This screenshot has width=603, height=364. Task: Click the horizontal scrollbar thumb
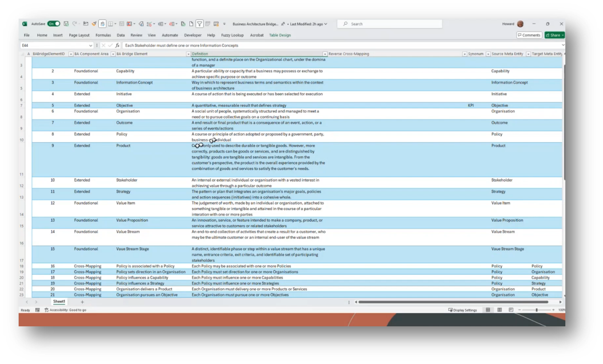pos(453,302)
